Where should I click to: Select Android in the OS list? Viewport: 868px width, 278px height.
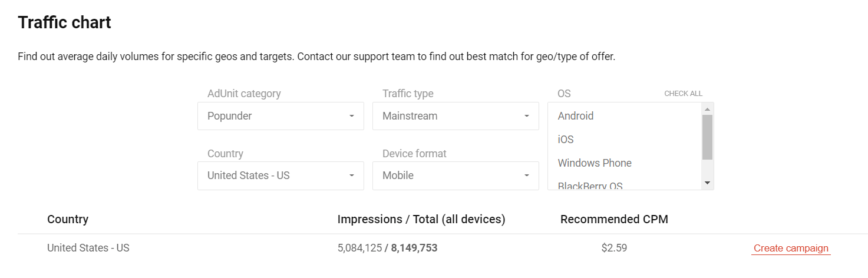point(625,116)
